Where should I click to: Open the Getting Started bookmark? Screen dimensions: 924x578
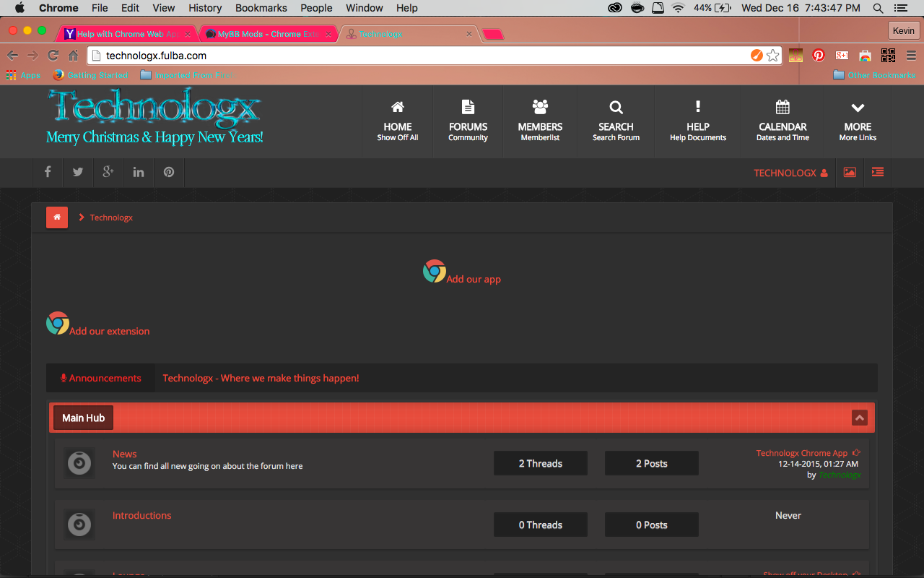[x=90, y=75]
